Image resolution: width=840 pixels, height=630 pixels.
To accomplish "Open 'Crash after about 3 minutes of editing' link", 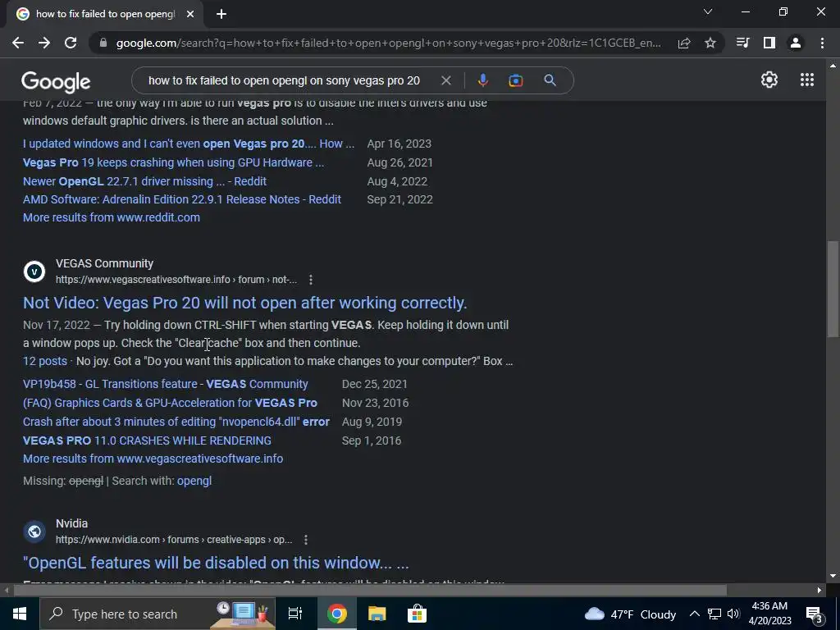I will pyautogui.click(x=176, y=422).
